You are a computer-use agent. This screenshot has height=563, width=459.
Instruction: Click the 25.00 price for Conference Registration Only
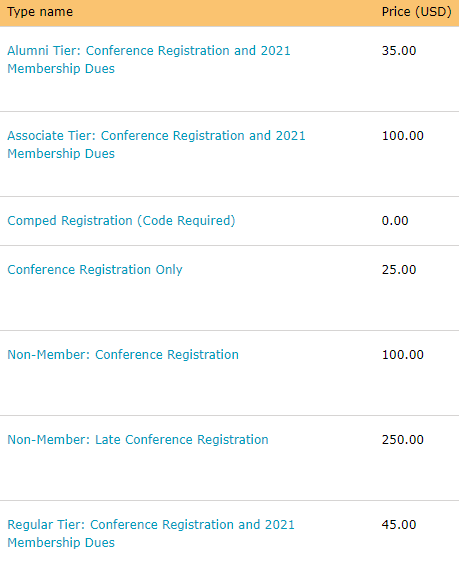pyautogui.click(x=399, y=270)
